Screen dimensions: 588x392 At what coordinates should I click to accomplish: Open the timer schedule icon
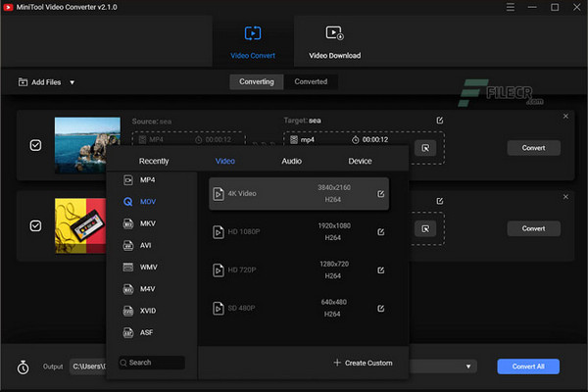tap(23, 367)
